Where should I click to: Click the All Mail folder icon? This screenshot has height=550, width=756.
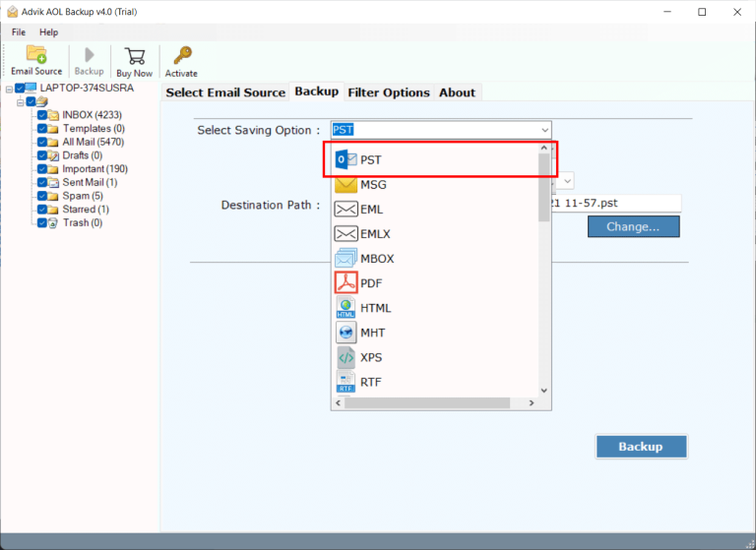[53, 143]
